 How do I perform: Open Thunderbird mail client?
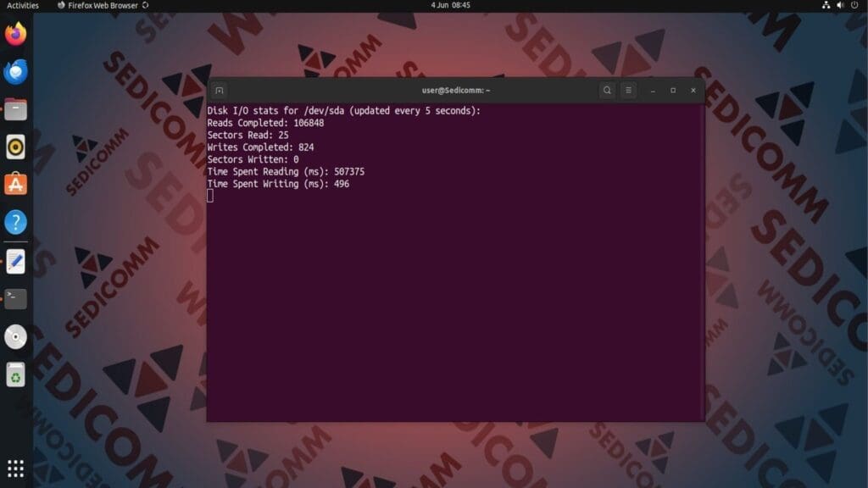click(x=15, y=72)
